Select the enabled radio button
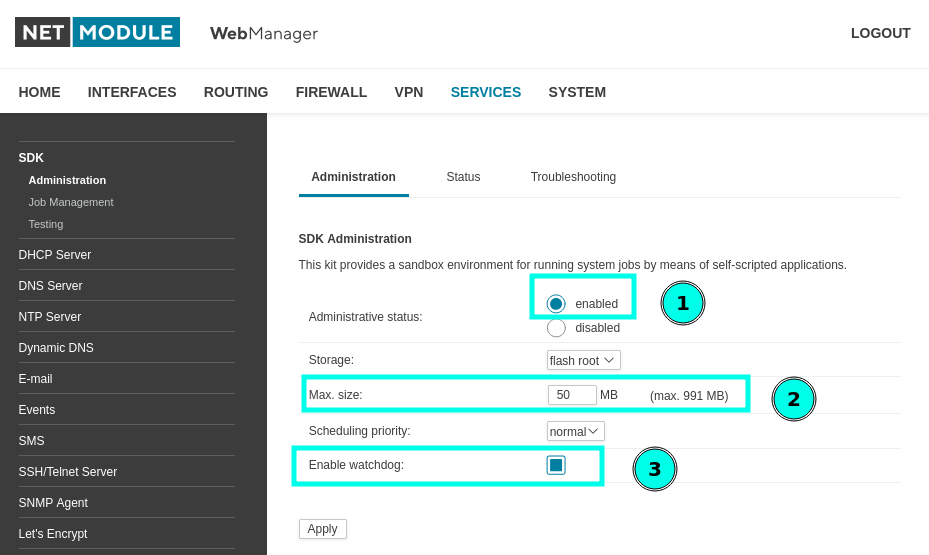929x555 pixels. [556, 304]
